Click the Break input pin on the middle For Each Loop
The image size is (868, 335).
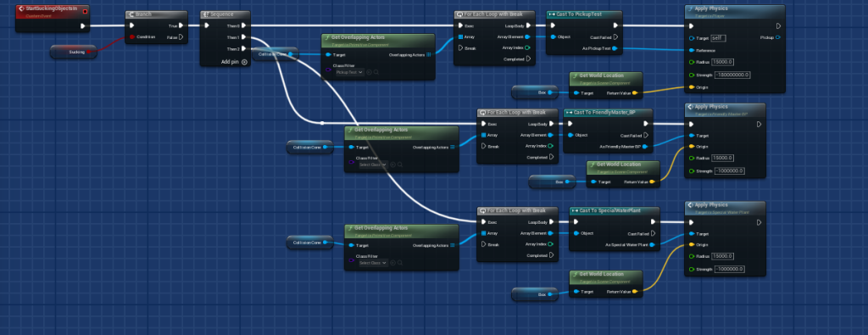coord(484,146)
